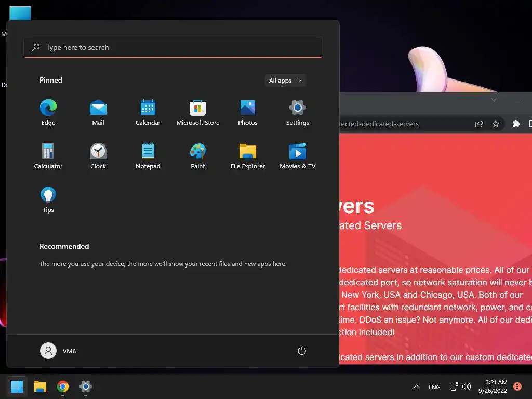Click the Start menu power button
The width and height of the screenshot is (532, 399).
pyautogui.click(x=302, y=351)
